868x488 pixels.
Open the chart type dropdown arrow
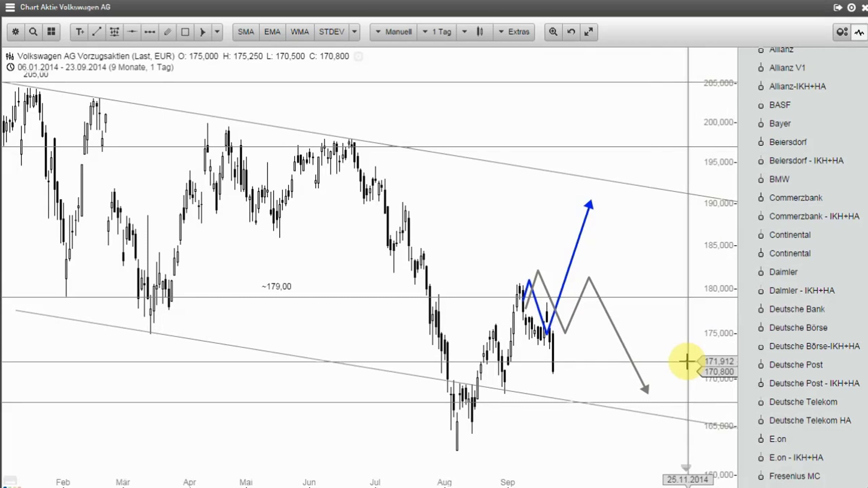(464, 32)
